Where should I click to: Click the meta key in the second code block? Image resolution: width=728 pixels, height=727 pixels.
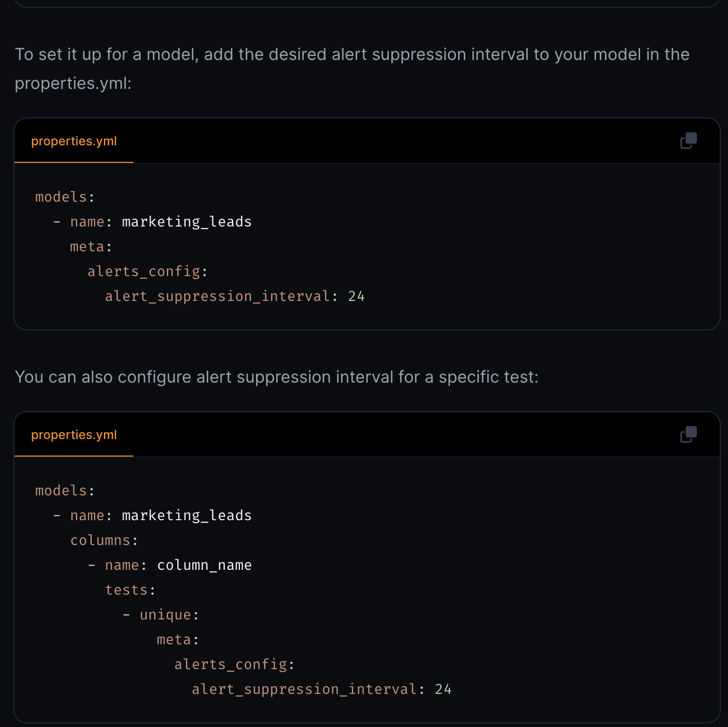pyautogui.click(x=174, y=640)
